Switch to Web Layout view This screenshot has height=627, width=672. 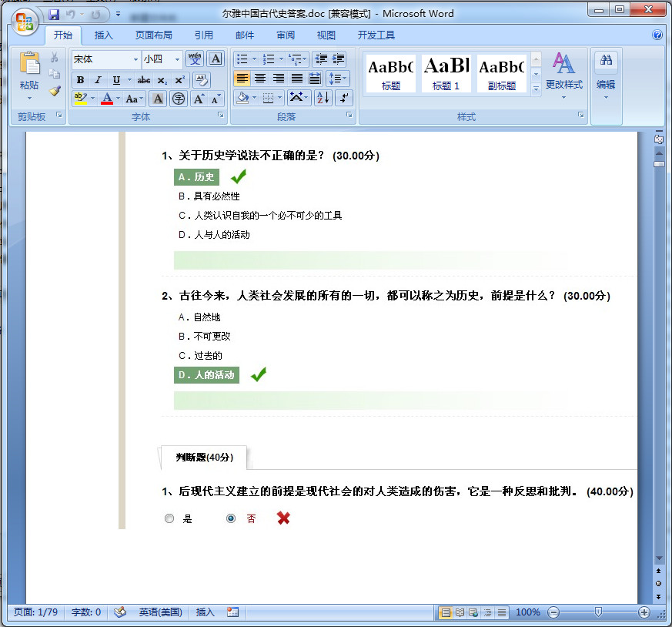473,612
